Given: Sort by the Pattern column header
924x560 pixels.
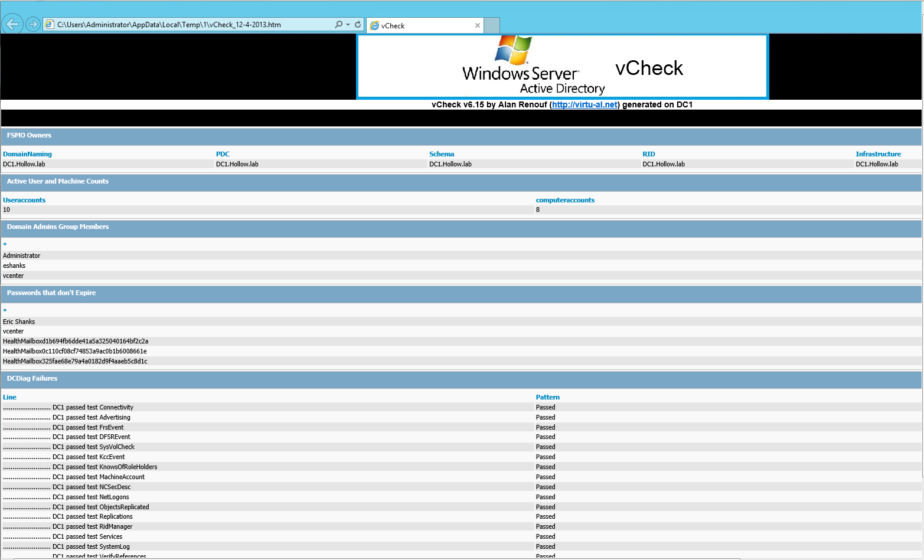Looking at the screenshot, I should tap(547, 397).
